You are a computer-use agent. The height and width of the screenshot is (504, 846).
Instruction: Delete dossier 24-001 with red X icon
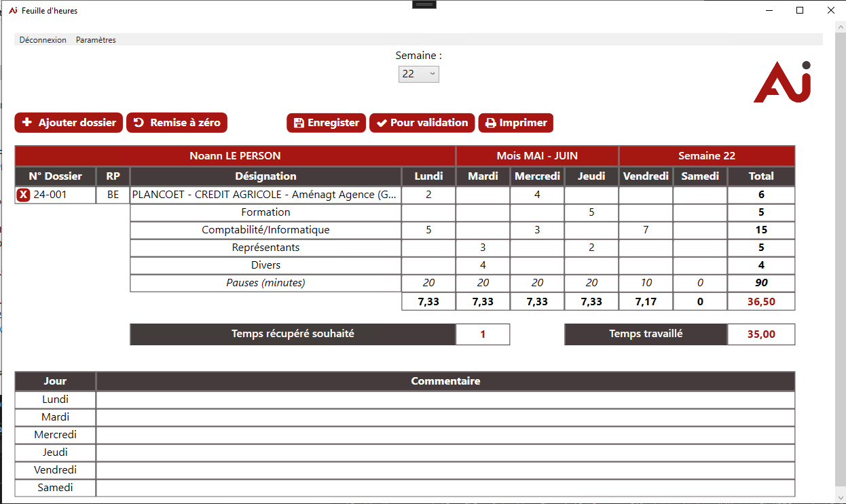[23, 195]
